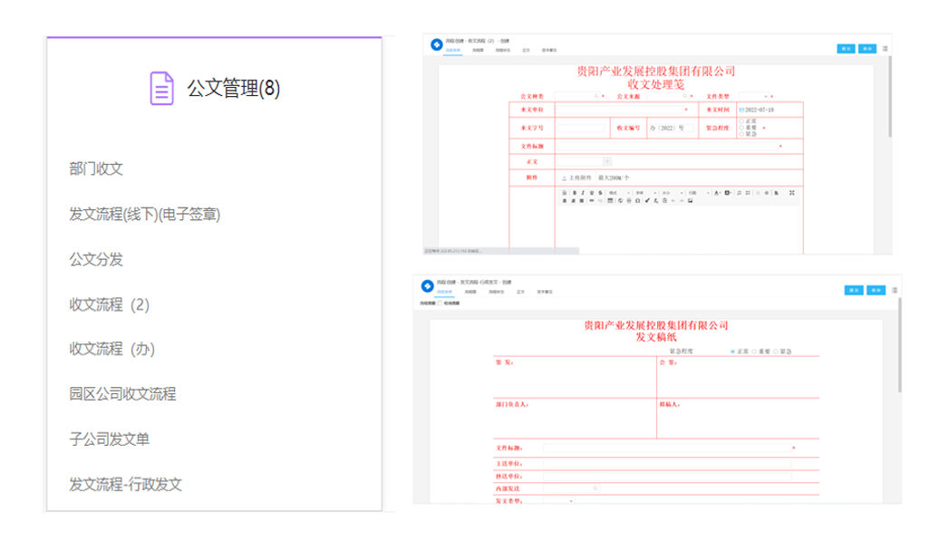The width and height of the screenshot is (939, 560).
Task: Click the numbered list icon in 收文处理笺 editor
Action: click(x=739, y=193)
